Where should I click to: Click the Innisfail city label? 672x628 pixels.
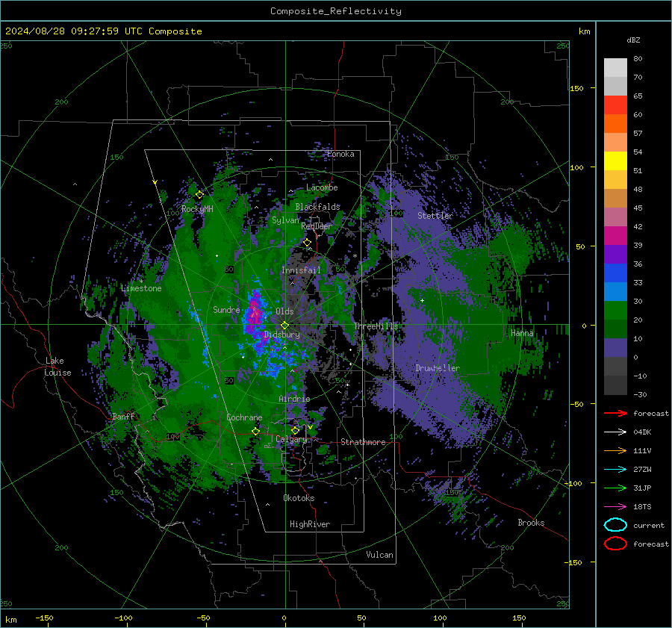[301, 270]
